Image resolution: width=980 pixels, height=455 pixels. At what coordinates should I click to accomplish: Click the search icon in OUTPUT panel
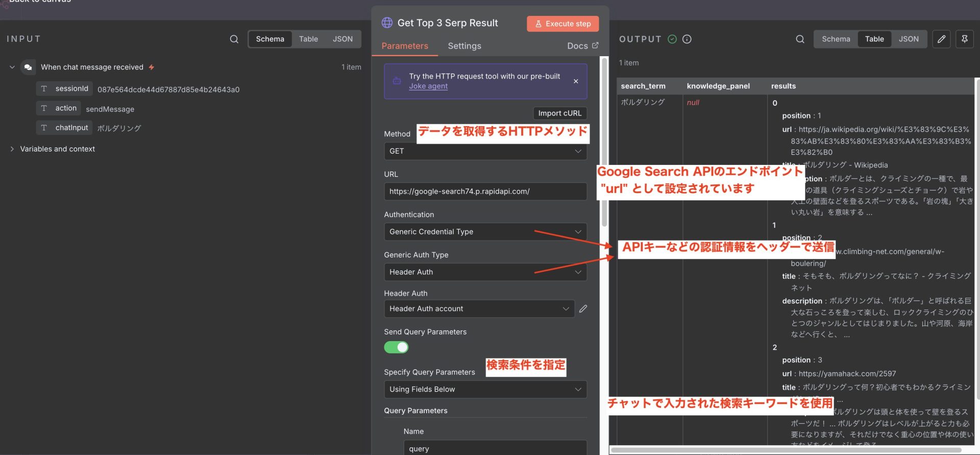click(x=800, y=39)
